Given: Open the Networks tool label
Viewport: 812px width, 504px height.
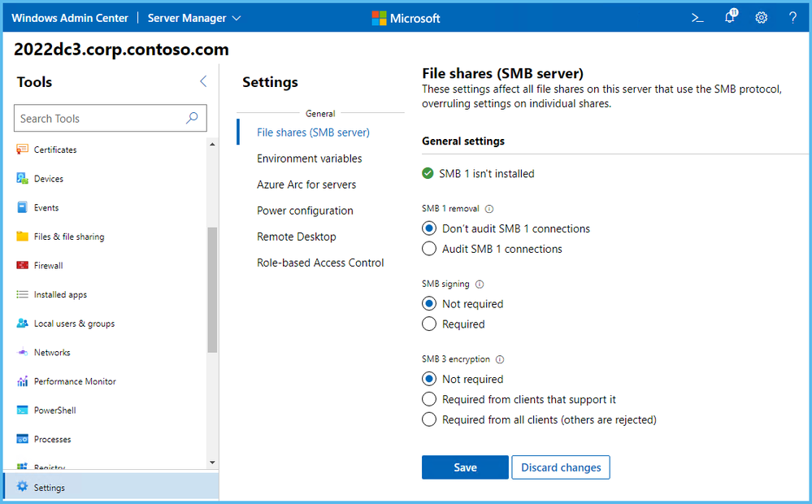Looking at the screenshot, I should pyautogui.click(x=52, y=352).
